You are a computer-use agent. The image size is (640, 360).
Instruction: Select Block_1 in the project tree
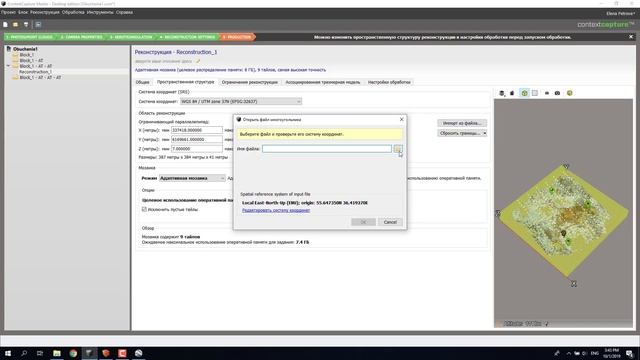click(x=27, y=55)
